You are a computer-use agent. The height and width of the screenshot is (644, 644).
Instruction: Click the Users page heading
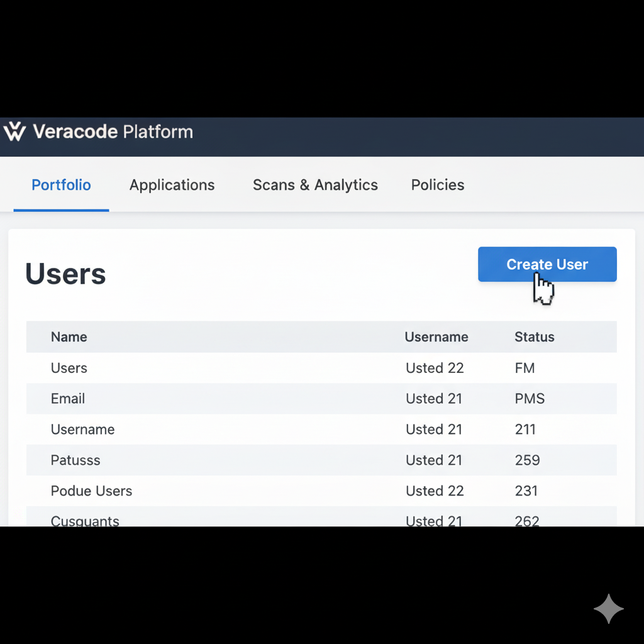(x=65, y=274)
